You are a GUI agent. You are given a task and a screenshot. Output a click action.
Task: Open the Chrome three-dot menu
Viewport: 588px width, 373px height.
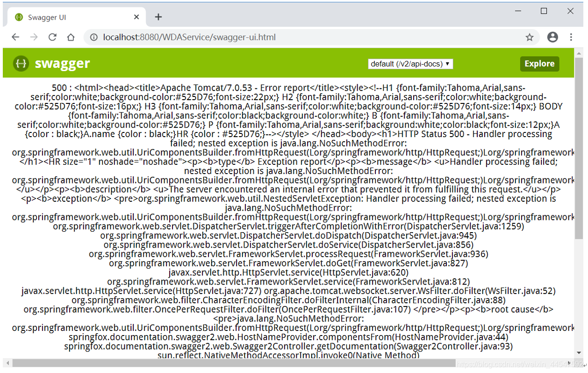coord(571,37)
